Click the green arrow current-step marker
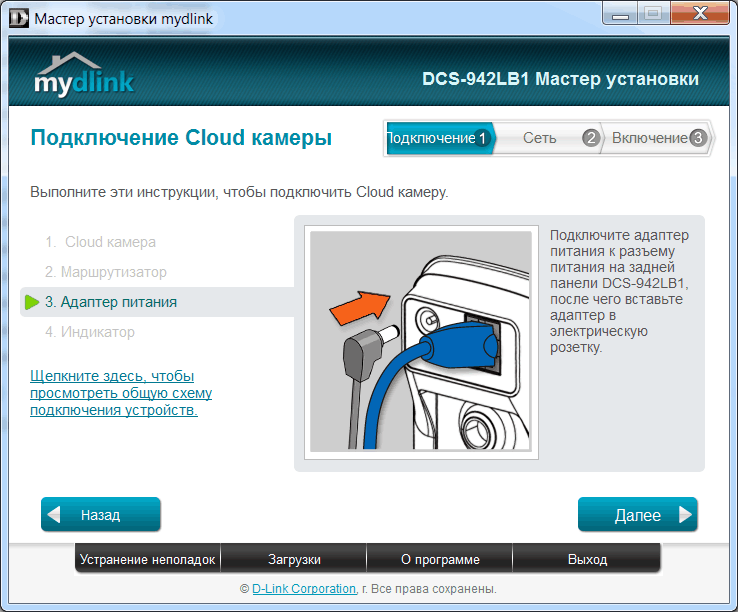 32,302
